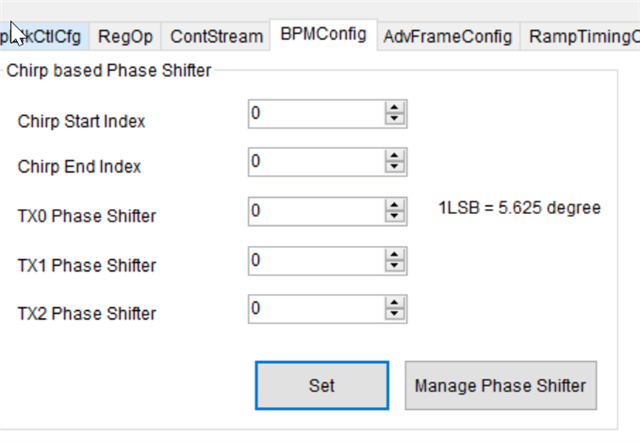Decrement the TX0 Phase Shifter value
The width and height of the screenshot is (640, 442).
pos(395,216)
